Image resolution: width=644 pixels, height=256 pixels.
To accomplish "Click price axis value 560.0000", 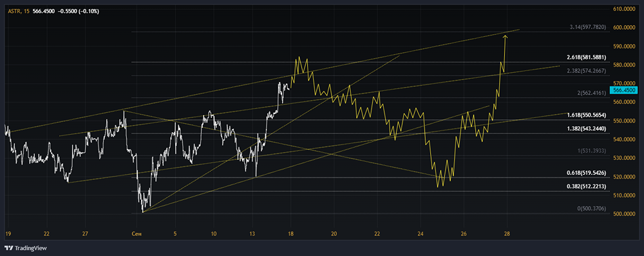I will (624, 102).
